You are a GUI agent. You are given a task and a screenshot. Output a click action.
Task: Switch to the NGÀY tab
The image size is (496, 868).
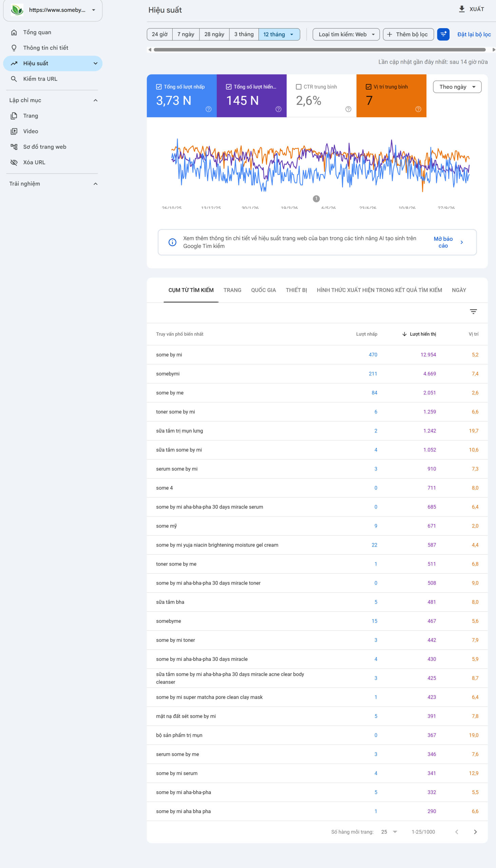(459, 290)
